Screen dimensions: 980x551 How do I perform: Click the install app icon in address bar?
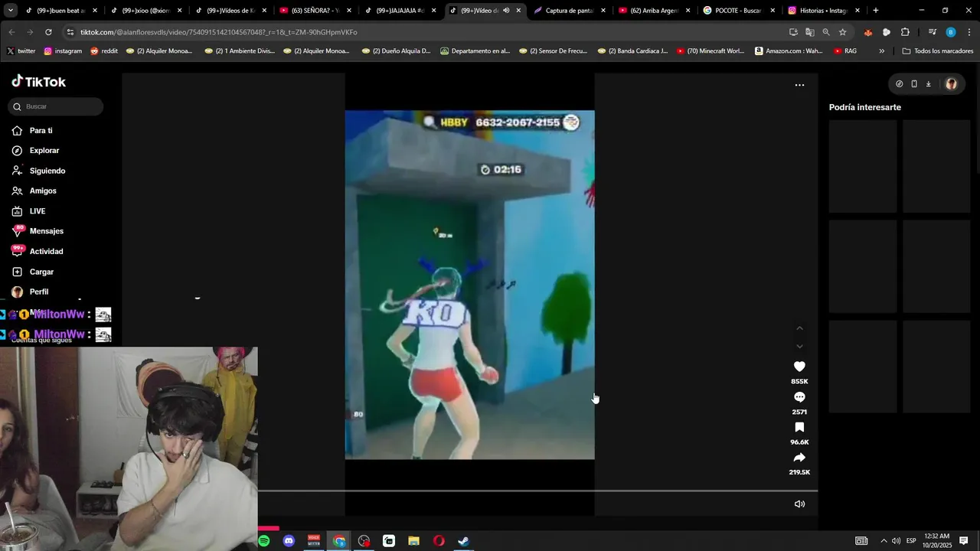pos(793,32)
